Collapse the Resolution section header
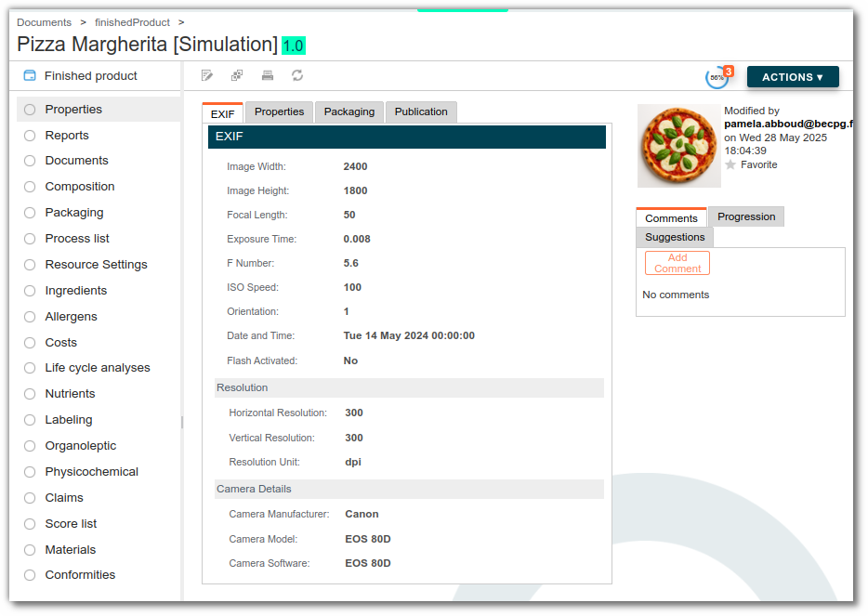The image size is (868, 616). coord(409,388)
